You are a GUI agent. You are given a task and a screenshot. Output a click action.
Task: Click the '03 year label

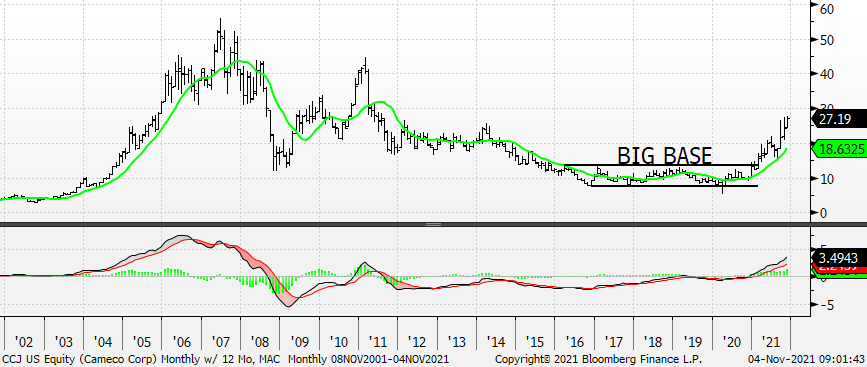coord(64,341)
